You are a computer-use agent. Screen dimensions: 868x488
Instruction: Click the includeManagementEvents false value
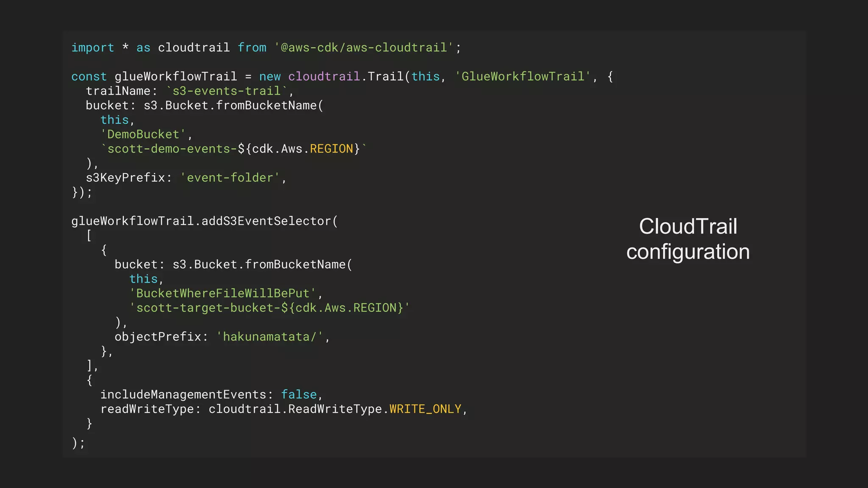(299, 394)
